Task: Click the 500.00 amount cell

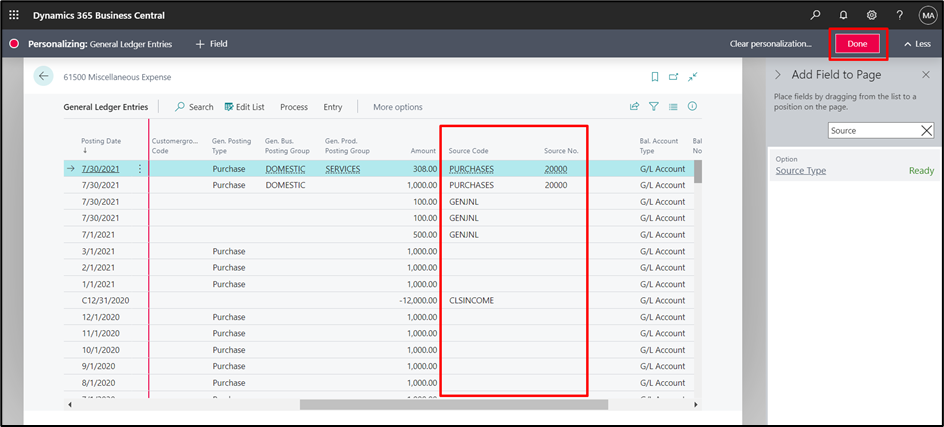Action: 423,234
